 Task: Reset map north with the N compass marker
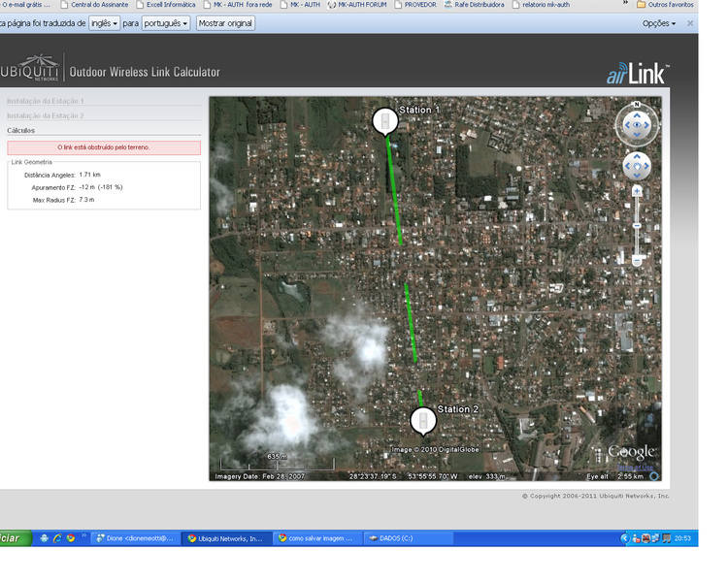(637, 105)
